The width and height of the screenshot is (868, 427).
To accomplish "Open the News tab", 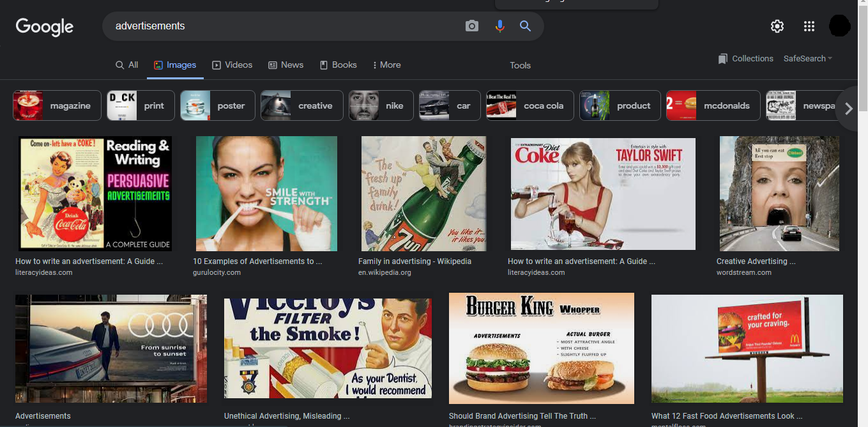I will coord(286,65).
